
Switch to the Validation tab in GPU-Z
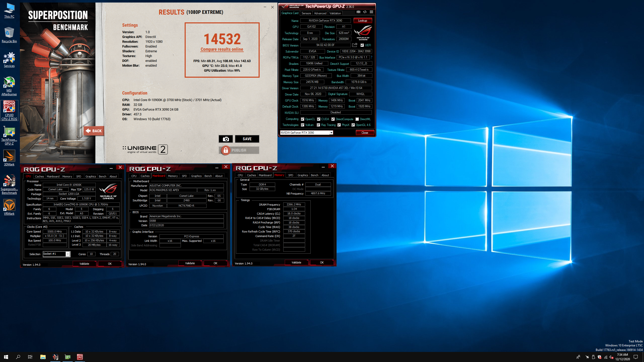[x=335, y=13]
